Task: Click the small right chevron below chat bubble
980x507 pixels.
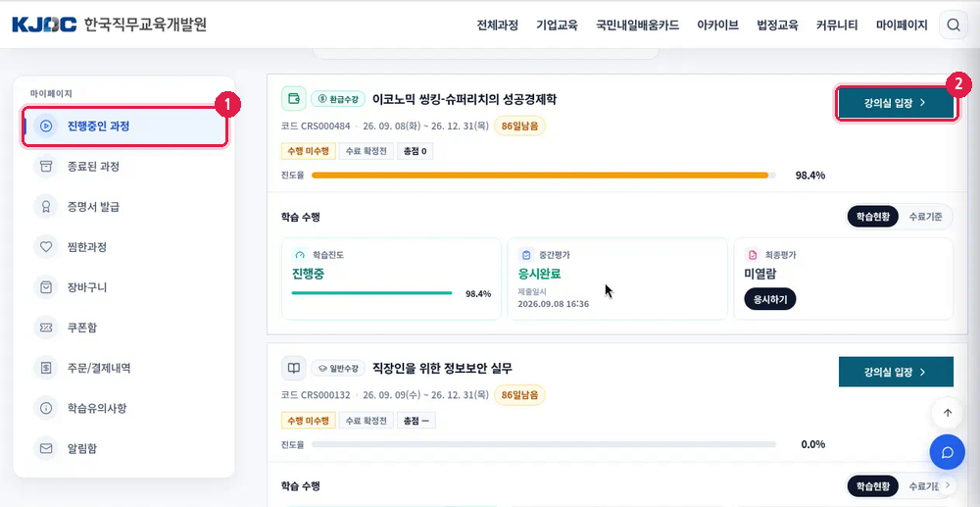Action: [948, 485]
